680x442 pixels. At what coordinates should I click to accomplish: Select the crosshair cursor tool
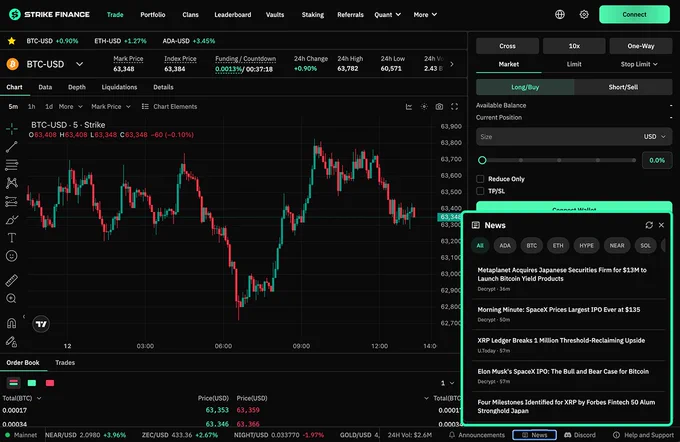[x=12, y=128]
